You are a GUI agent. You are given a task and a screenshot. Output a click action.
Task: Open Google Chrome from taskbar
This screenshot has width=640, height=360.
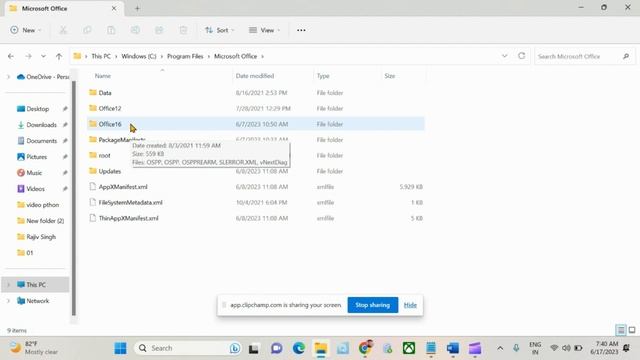[365, 348]
